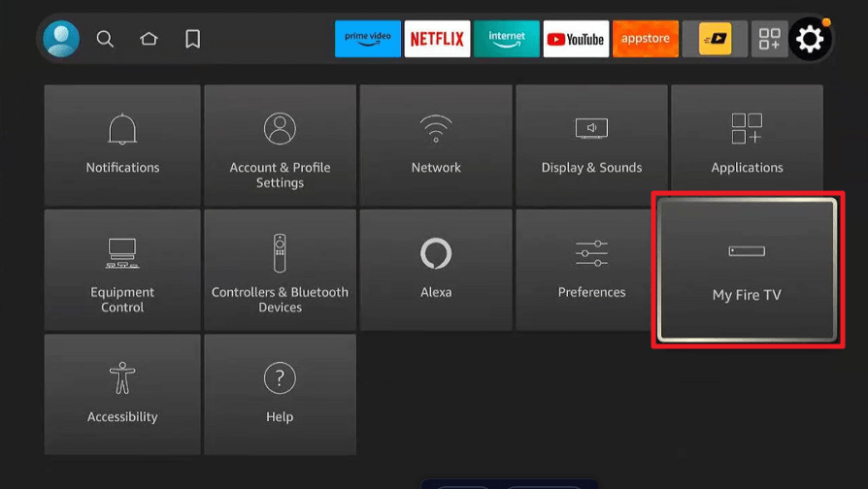Open the yellow Downloader app tile
The width and height of the screenshot is (868, 489).
(715, 39)
